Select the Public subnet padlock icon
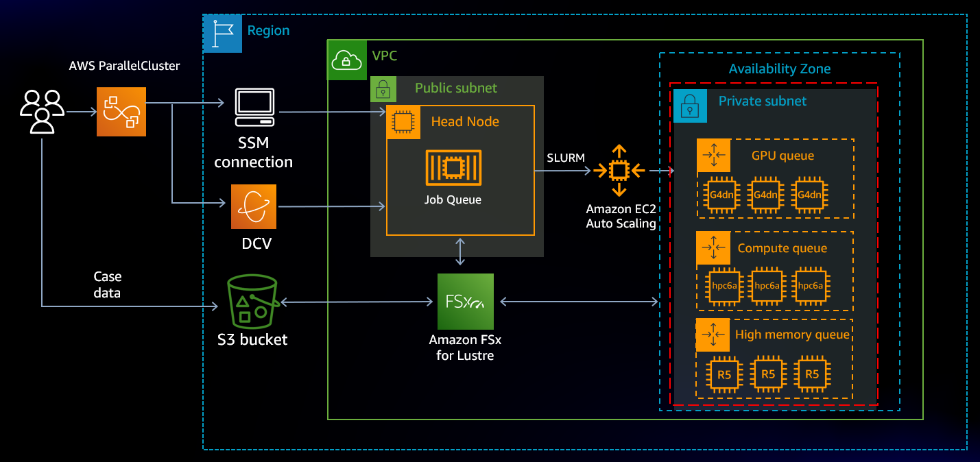Viewport: 980px width, 462px height. pyautogui.click(x=383, y=89)
